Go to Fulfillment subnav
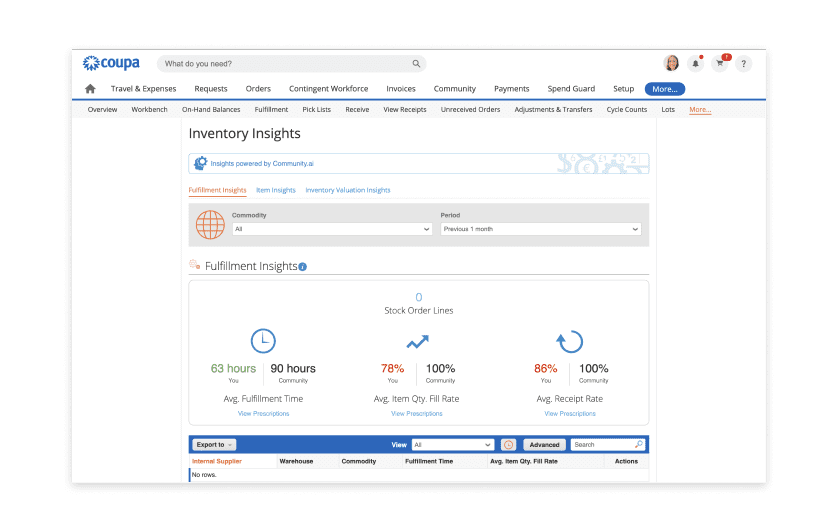 [x=271, y=110]
